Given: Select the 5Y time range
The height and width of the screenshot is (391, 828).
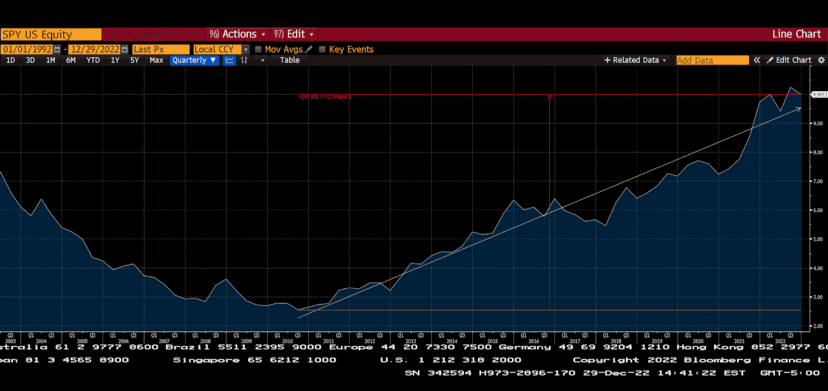Looking at the screenshot, I should 135,60.
